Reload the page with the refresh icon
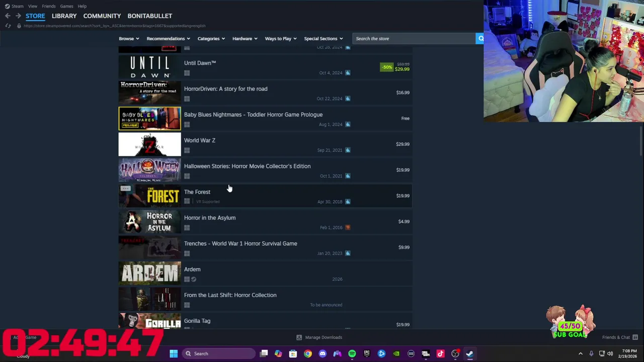644x362 pixels. pyautogui.click(x=8, y=26)
